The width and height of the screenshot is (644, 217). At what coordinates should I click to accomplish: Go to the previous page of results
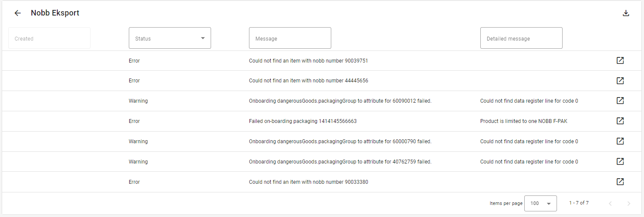[x=610, y=203]
